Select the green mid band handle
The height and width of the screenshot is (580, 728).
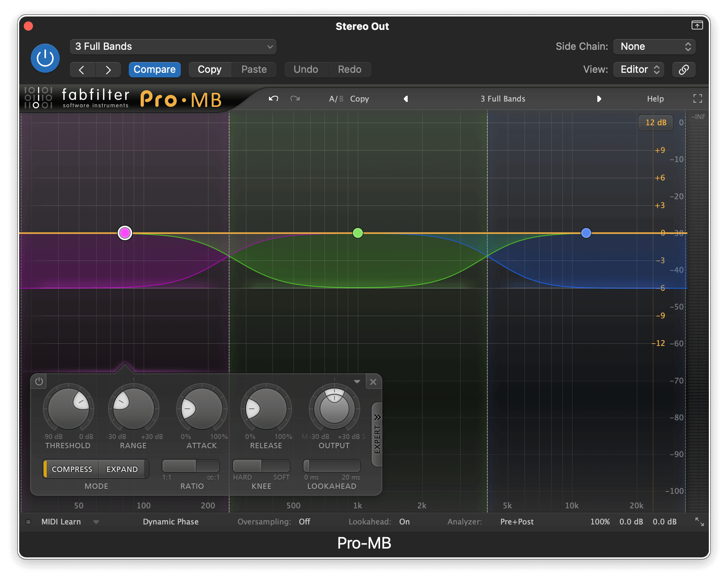(x=357, y=233)
